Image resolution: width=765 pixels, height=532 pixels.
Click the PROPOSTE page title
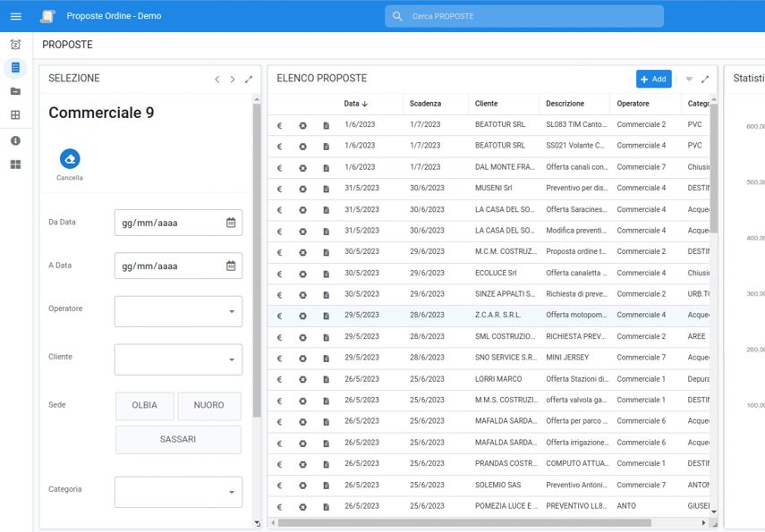point(67,45)
